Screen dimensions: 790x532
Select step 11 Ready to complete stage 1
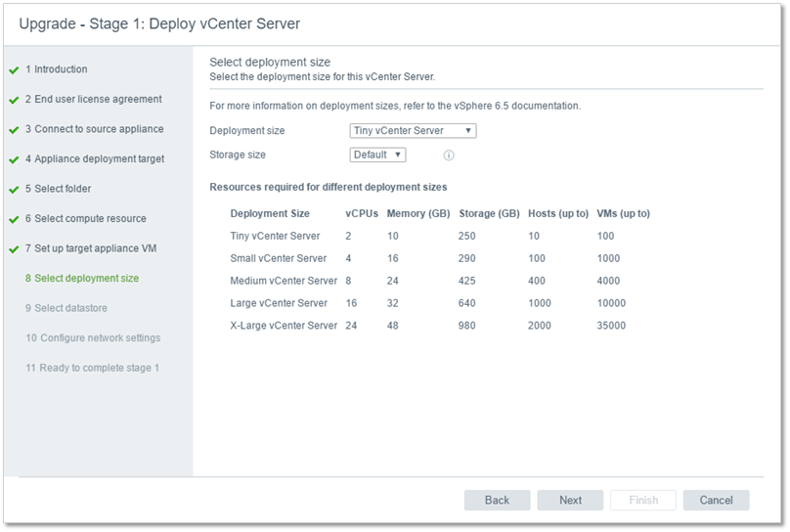(92, 368)
